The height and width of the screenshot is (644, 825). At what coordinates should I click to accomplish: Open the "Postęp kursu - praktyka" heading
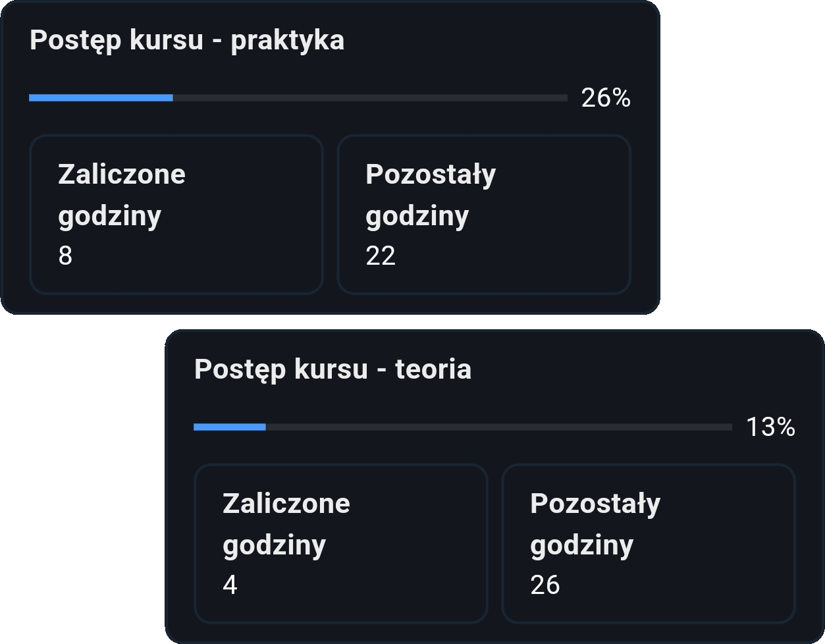tap(187, 41)
